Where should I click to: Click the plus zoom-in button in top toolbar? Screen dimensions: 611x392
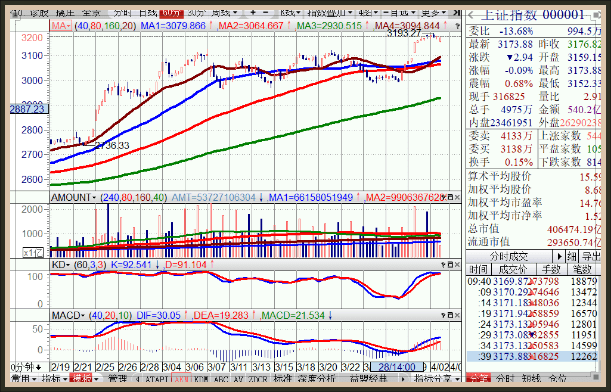(x=253, y=13)
